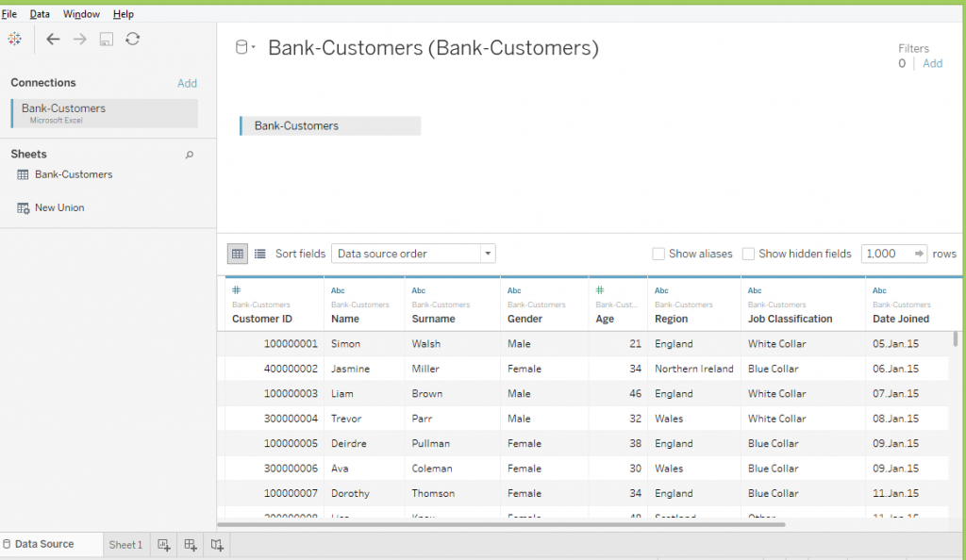This screenshot has height=560, width=966.
Task: Click the search icon next to Sheets
Action: click(189, 155)
